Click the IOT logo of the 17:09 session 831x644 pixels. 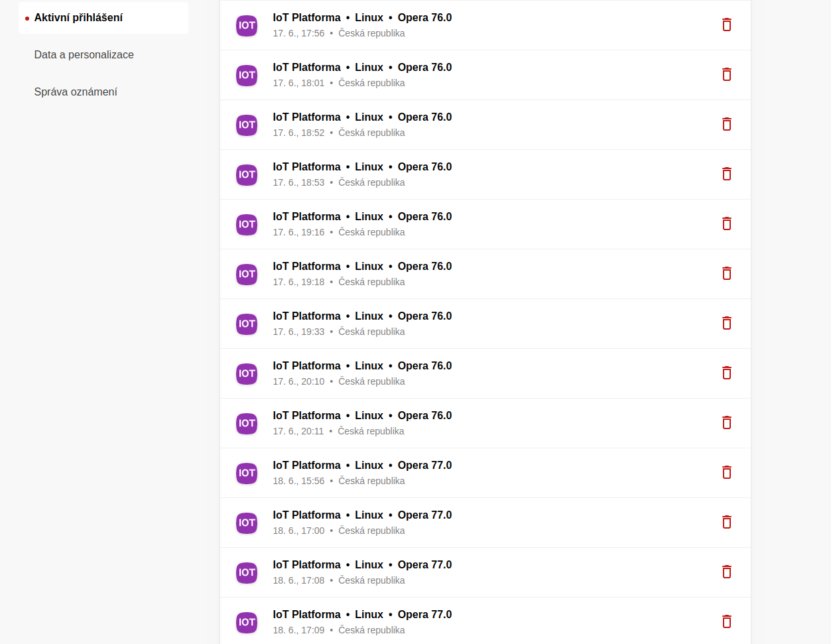[x=247, y=622]
